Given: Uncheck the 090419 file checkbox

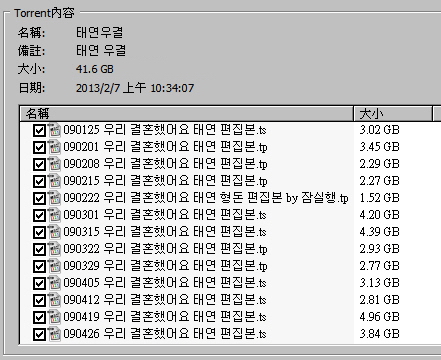Looking at the screenshot, I should pos(39,317).
